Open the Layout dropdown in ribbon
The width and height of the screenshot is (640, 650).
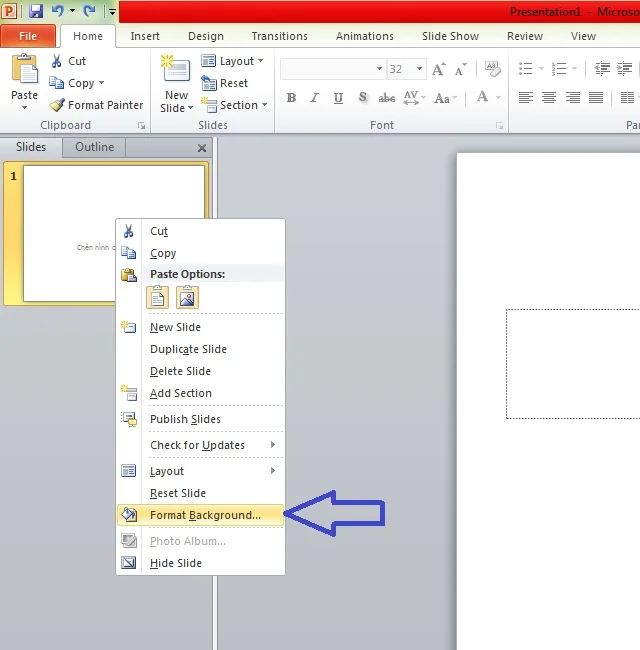(x=233, y=61)
